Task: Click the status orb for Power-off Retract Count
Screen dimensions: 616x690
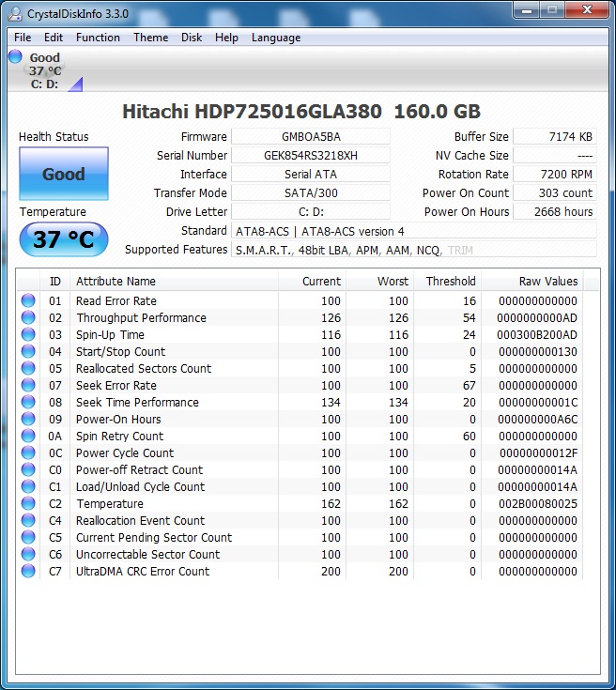Action: [x=28, y=469]
